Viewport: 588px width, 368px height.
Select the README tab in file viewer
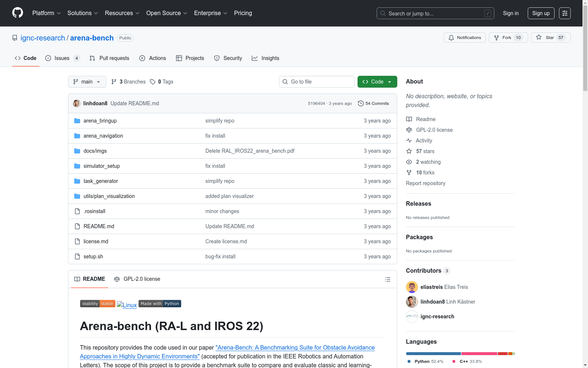click(90, 279)
